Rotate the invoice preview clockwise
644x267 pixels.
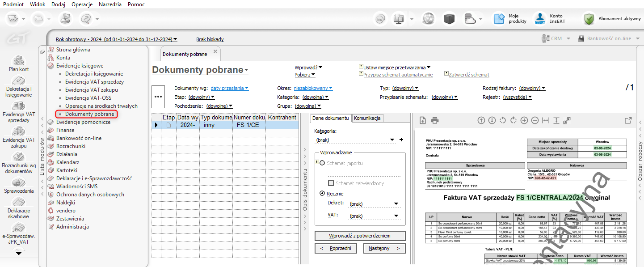click(513, 120)
